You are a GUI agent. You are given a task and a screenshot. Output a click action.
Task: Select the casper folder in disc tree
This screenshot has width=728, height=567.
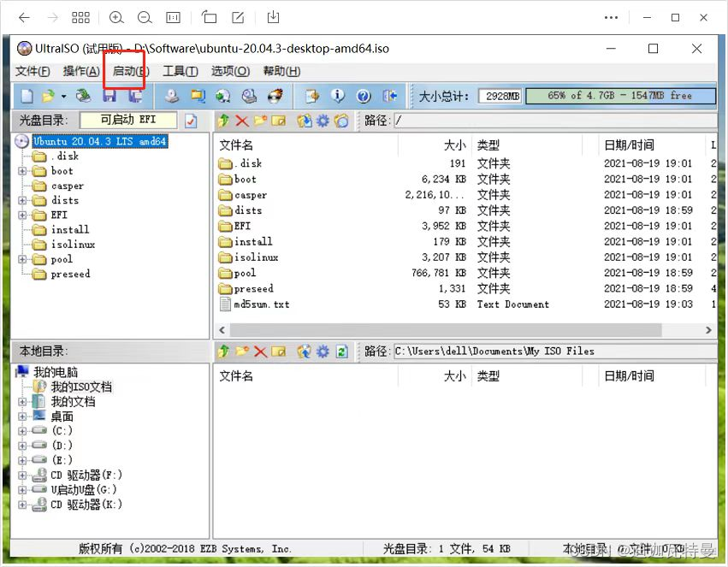tap(68, 186)
